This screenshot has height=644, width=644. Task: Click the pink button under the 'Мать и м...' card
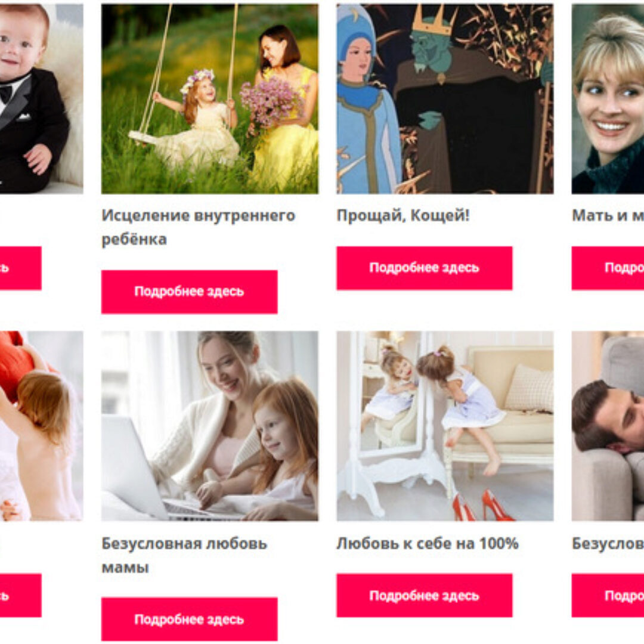(x=608, y=268)
